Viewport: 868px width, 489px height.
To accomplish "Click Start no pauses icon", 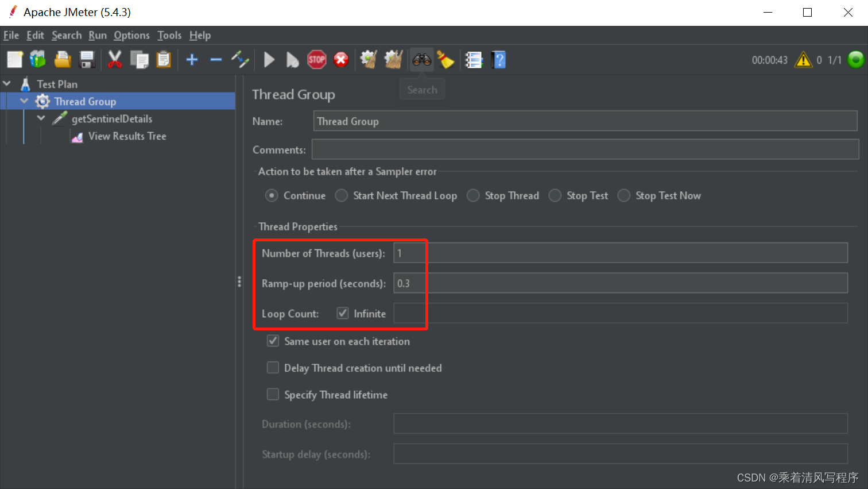I will [292, 60].
